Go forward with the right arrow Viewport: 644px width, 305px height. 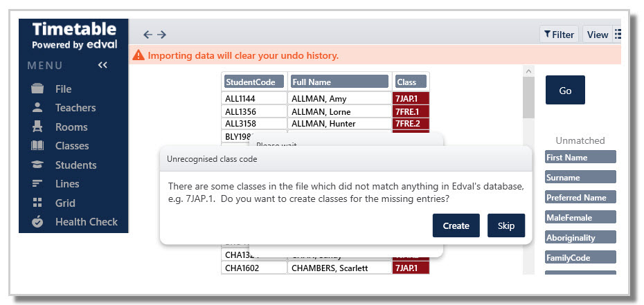click(161, 35)
